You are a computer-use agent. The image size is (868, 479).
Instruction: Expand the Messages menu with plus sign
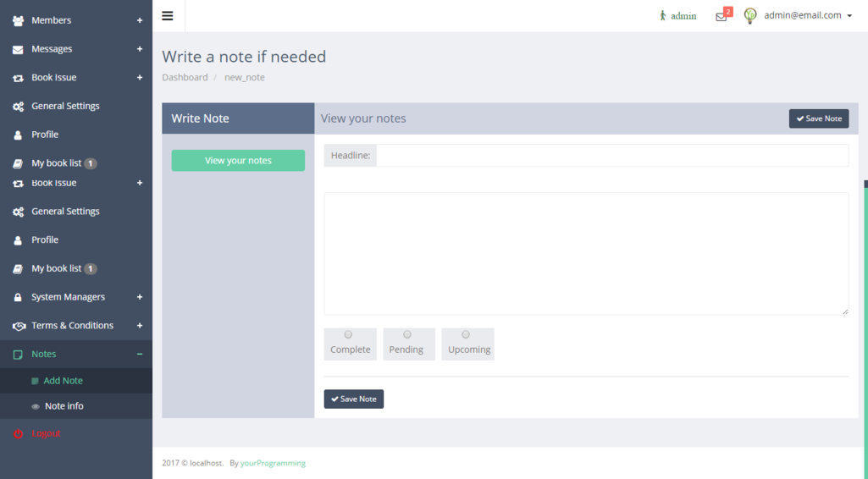tap(140, 49)
